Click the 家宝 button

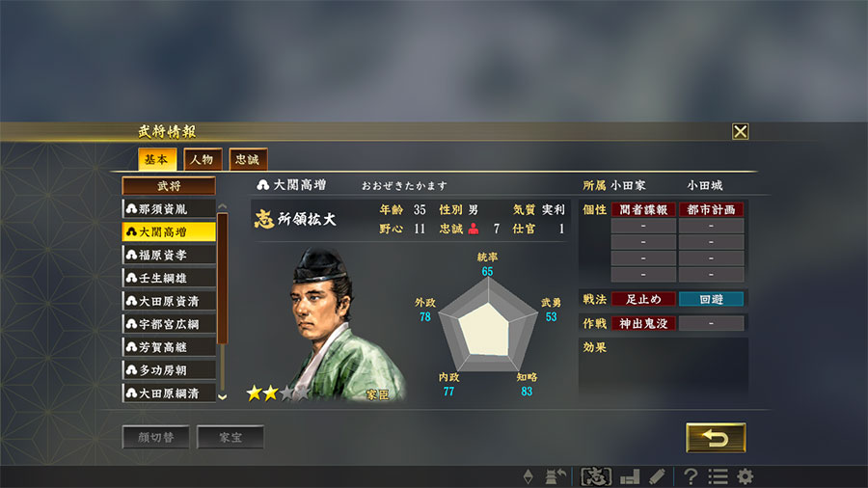click(231, 437)
